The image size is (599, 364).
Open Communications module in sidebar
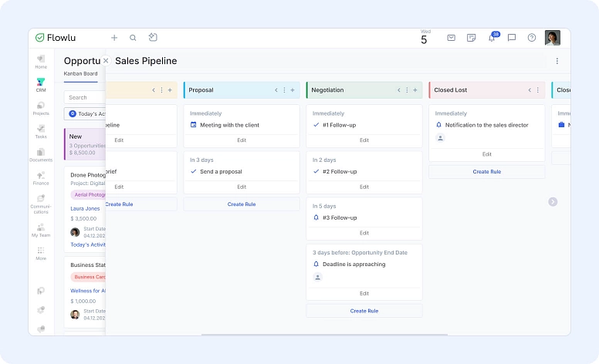point(41,204)
